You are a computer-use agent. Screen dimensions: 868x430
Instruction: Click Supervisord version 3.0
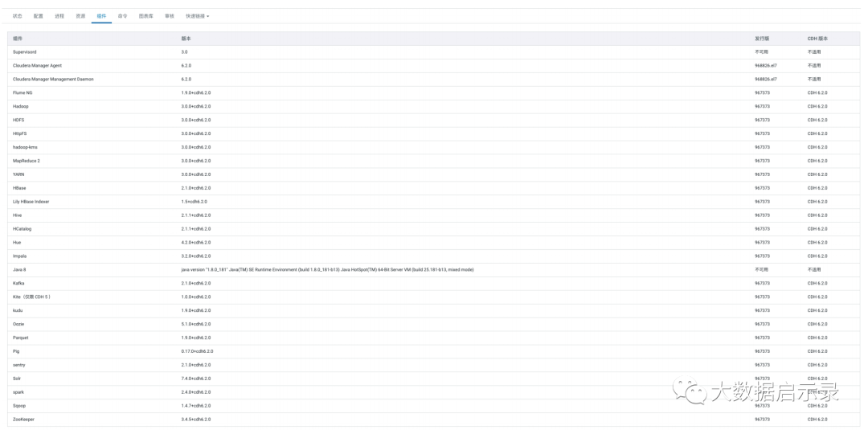[x=184, y=52]
